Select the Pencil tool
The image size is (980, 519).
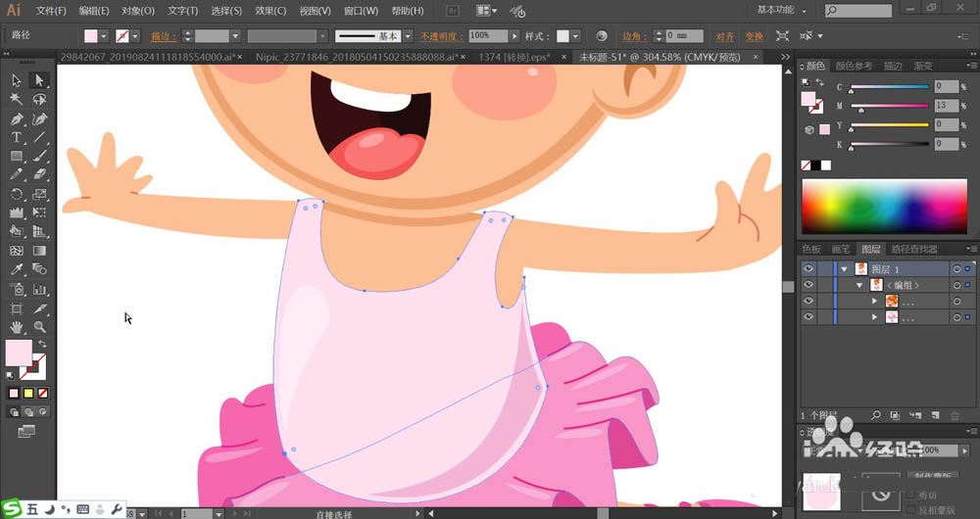pyautogui.click(x=17, y=175)
